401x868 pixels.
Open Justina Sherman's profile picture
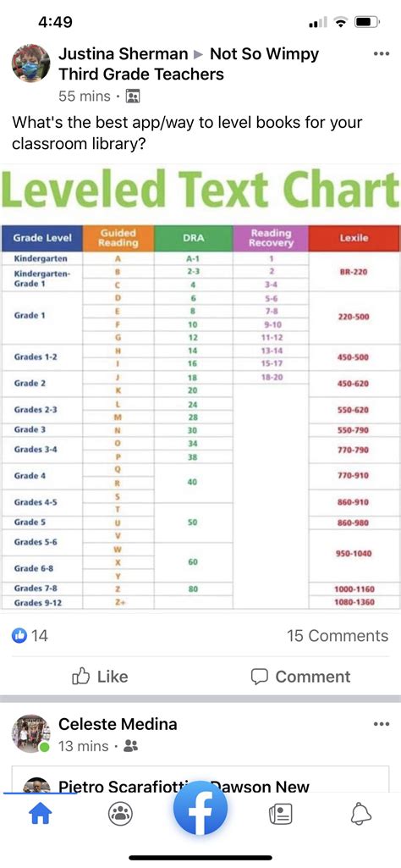(x=31, y=64)
